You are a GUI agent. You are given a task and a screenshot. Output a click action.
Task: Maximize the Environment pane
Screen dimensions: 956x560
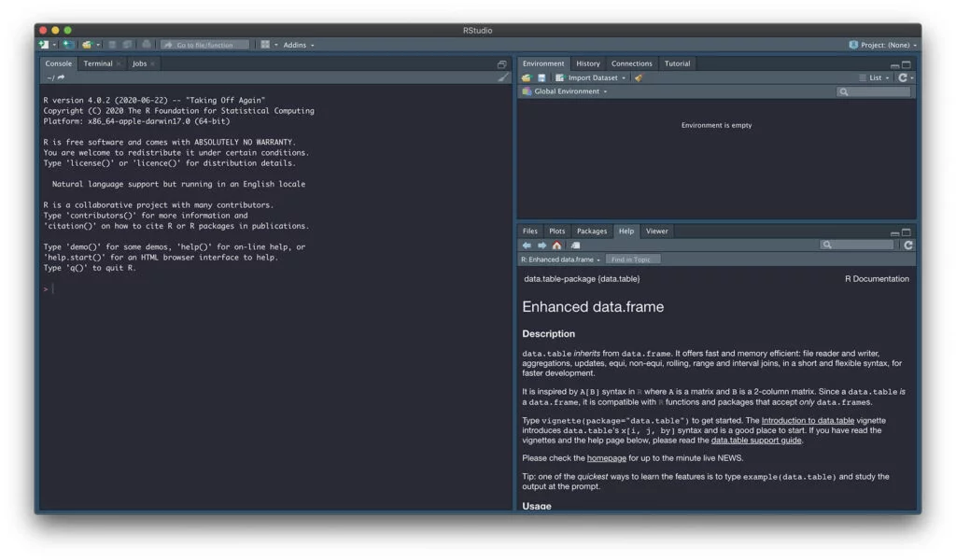(907, 64)
